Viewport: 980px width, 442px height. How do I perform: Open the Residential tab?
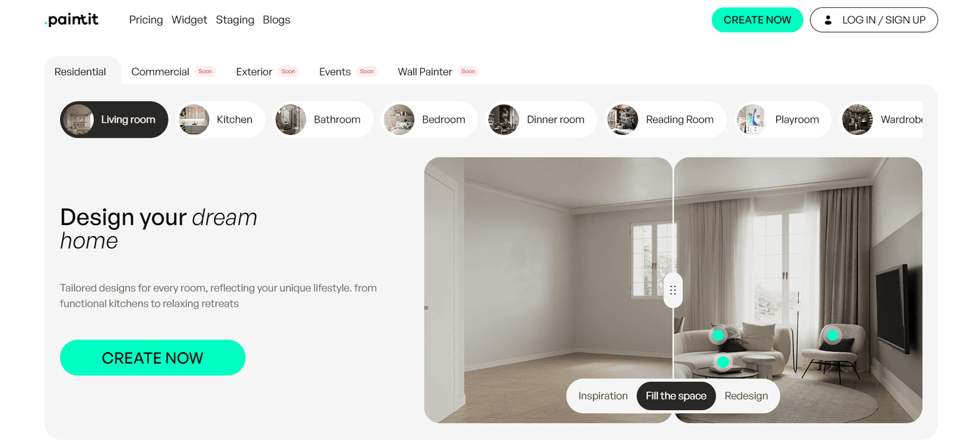(80, 72)
